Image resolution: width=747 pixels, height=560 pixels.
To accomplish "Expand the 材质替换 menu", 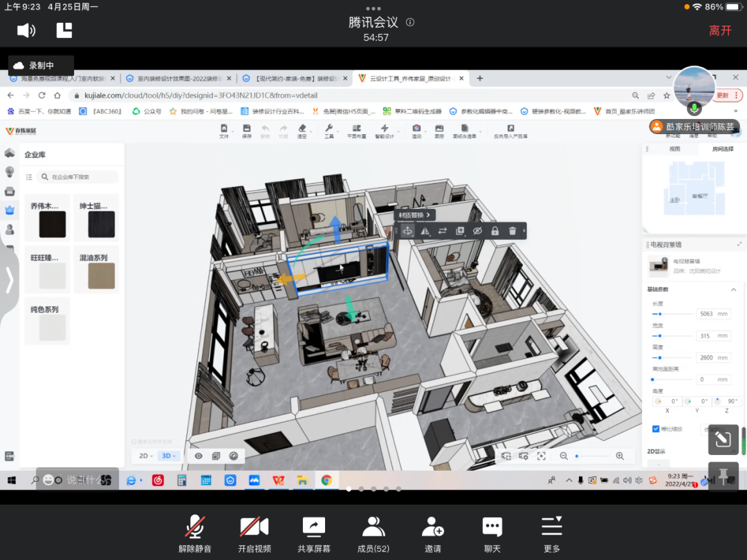I will click(415, 215).
